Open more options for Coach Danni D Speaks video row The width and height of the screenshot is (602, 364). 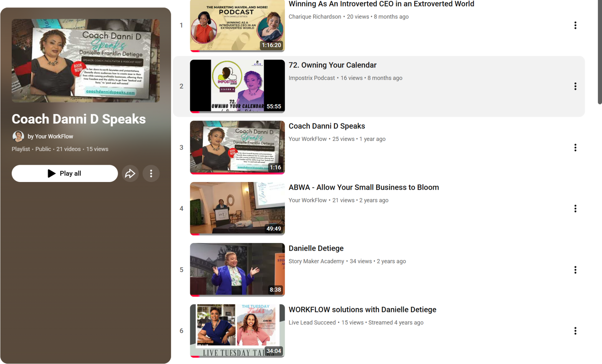pos(575,148)
